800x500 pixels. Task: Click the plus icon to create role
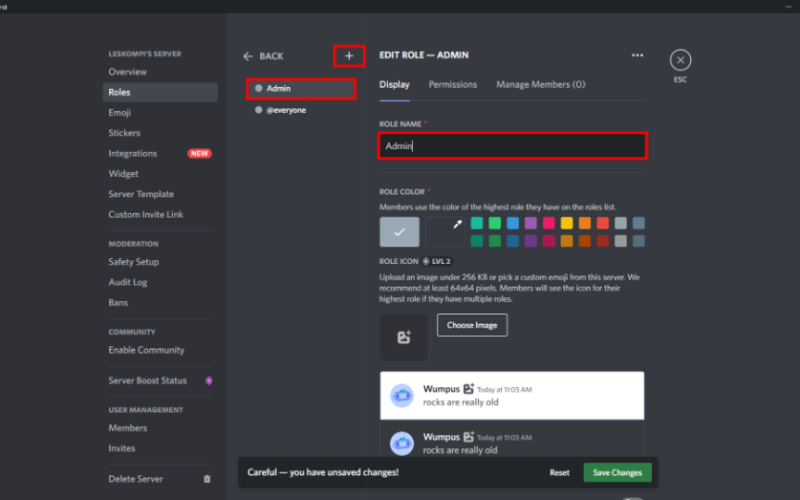[349, 56]
